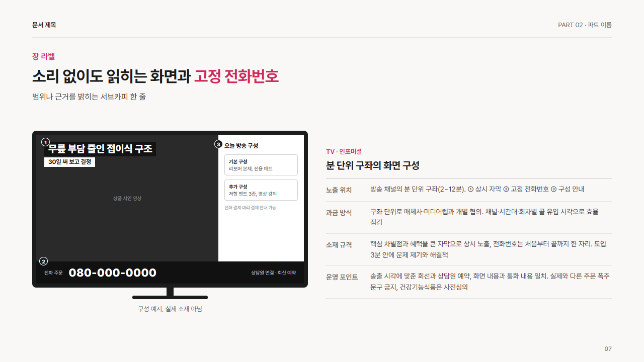This screenshot has width=644, height=362.
Task: Select the headline "소리 없이도 읽히는 화면과 고정 전화번호"
Action: [155, 76]
